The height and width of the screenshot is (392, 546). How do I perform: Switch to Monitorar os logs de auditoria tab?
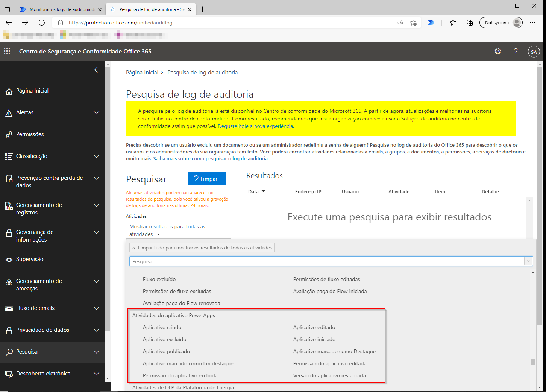coord(61,9)
